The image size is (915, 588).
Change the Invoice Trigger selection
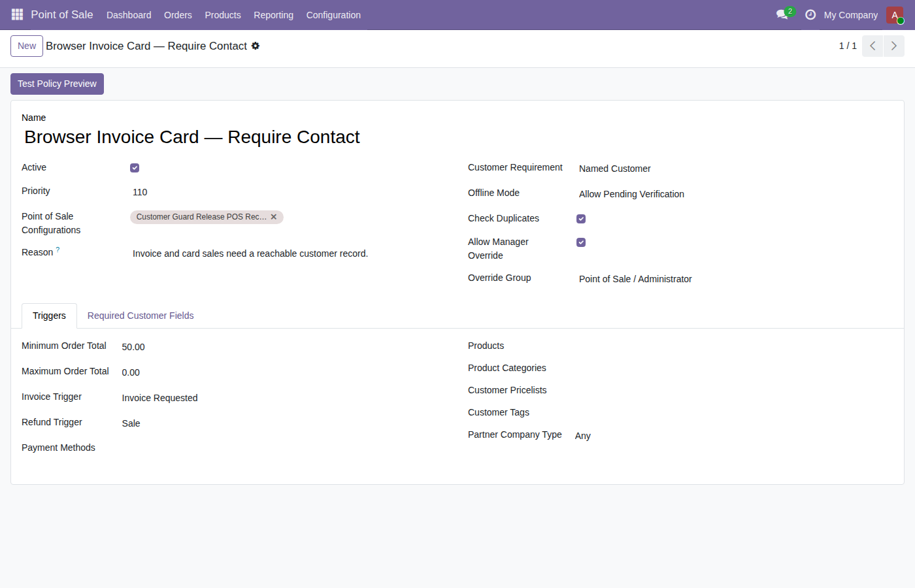point(284,398)
